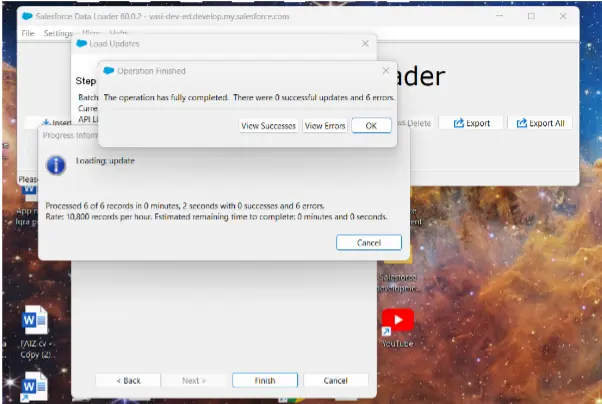The image size is (602, 404).
Task: Click Salesforce cloud icon in Operation Finished title
Action: point(109,71)
